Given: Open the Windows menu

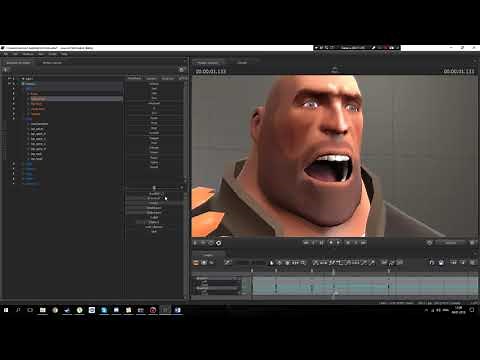Looking at the screenshot, I should [x=28, y=54].
